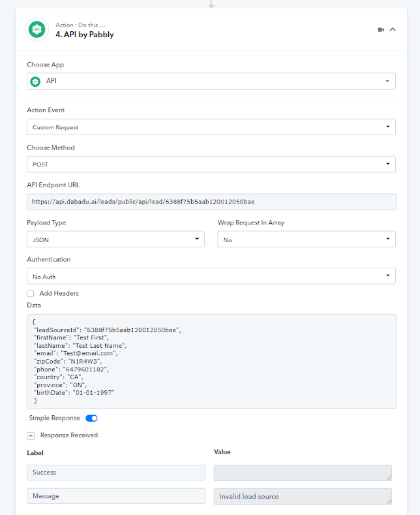The height and width of the screenshot is (515, 420).
Task: Click the API by Pabbly app logo
Action: [37, 29]
